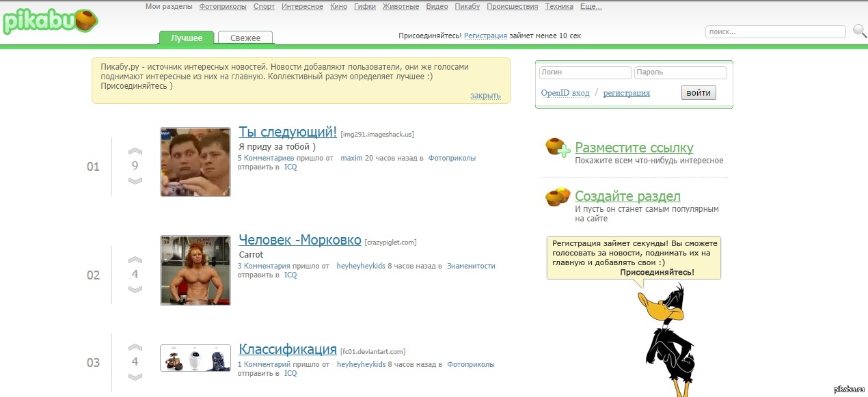This screenshot has width=868, height=397.
Task: Open post title Классификация
Action: pyautogui.click(x=288, y=349)
